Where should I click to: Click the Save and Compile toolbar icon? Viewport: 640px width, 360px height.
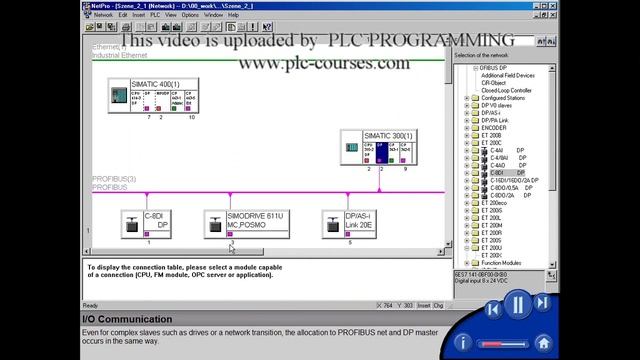[x=111, y=27]
